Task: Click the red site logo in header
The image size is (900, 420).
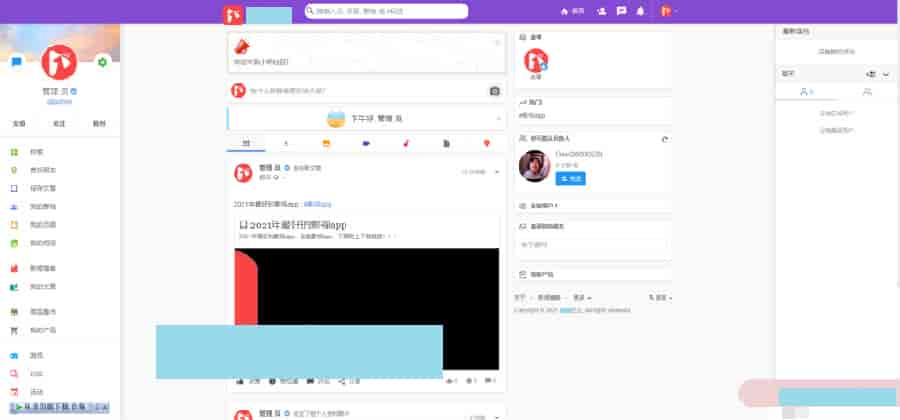Action: (233, 14)
